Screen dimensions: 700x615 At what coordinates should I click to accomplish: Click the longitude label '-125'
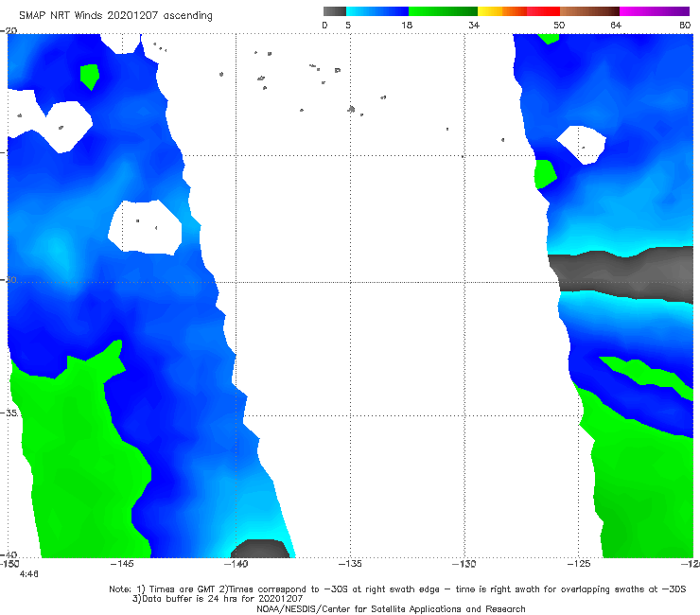pos(579,564)
